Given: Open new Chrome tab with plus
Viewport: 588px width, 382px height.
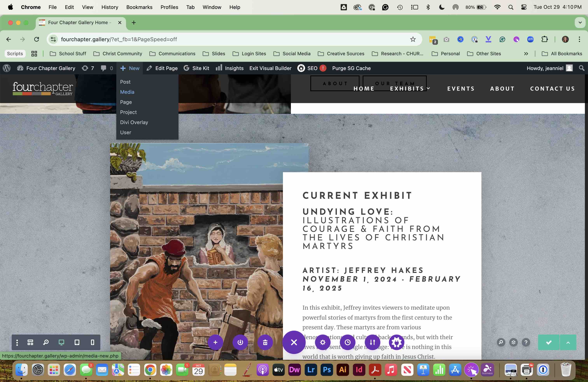Looking at the screenshot, I should [x=134, y=23].
